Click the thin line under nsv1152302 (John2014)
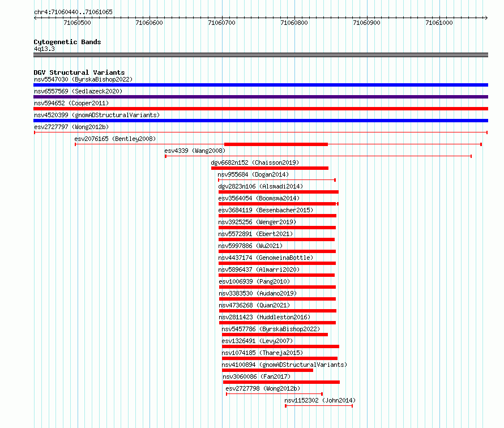 point(319,406)
